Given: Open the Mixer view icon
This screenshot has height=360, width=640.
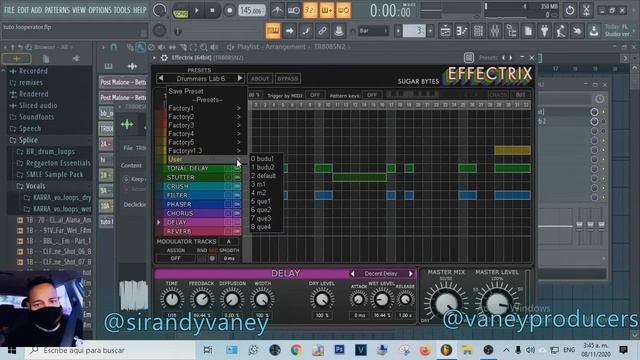Looking at the screenshot, I should click(495, 31).
